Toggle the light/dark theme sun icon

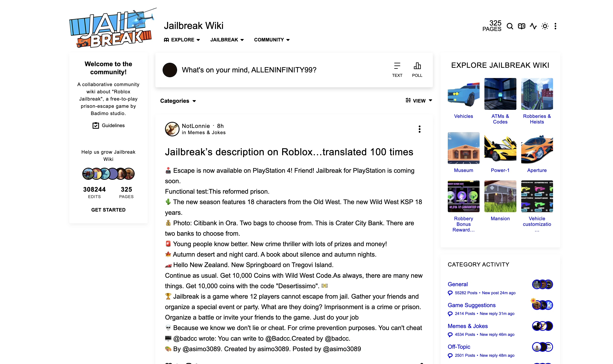545,26
